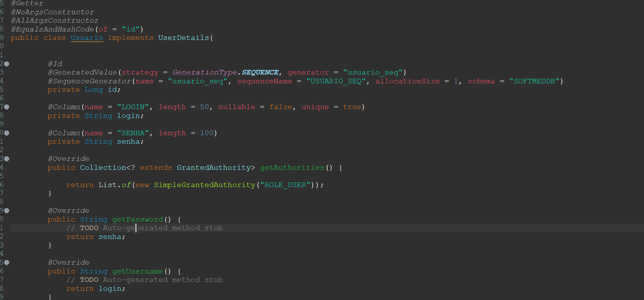Click the getPassword method name
Image resolution: width=644 pixels, height=300 pixels.
[x=138, y=219]
